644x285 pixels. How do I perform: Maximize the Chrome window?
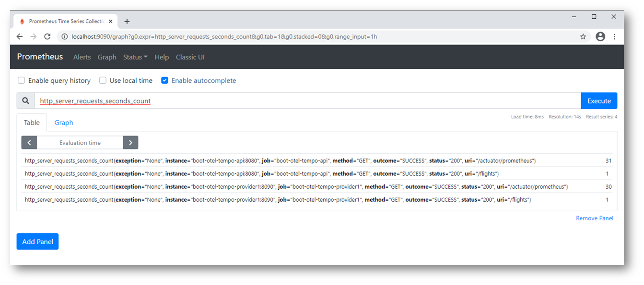[594, 17]
